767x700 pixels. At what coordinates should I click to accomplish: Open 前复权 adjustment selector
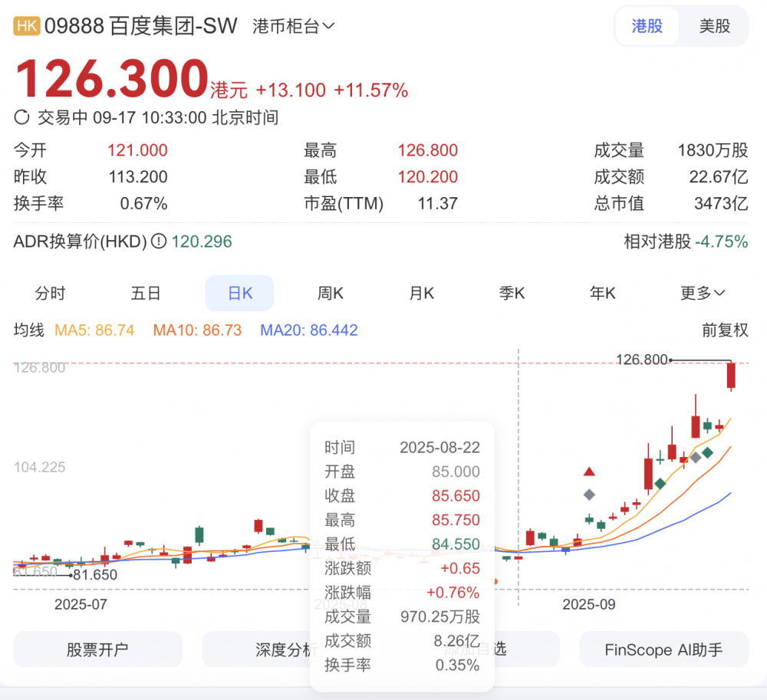725,330
